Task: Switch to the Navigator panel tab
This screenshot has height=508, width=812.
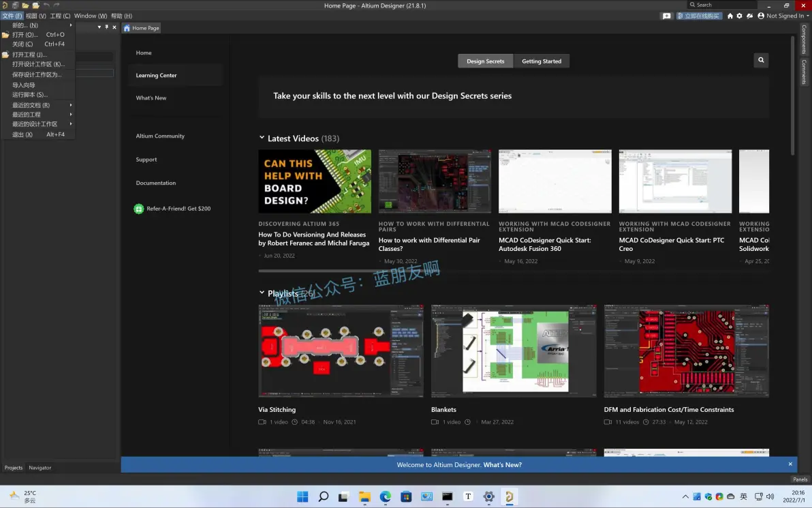Action: coord(40,468)
